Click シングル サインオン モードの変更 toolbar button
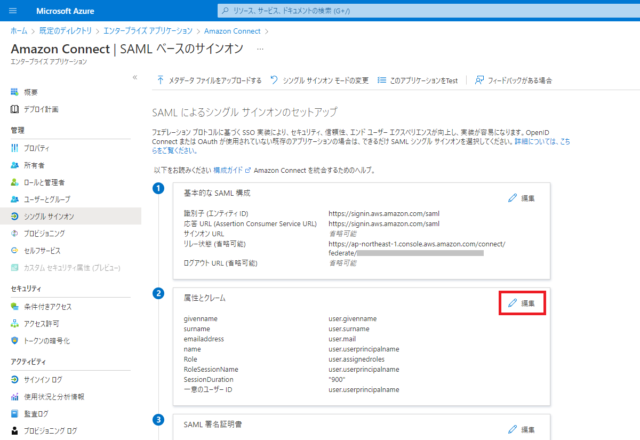 click(320, 80)
